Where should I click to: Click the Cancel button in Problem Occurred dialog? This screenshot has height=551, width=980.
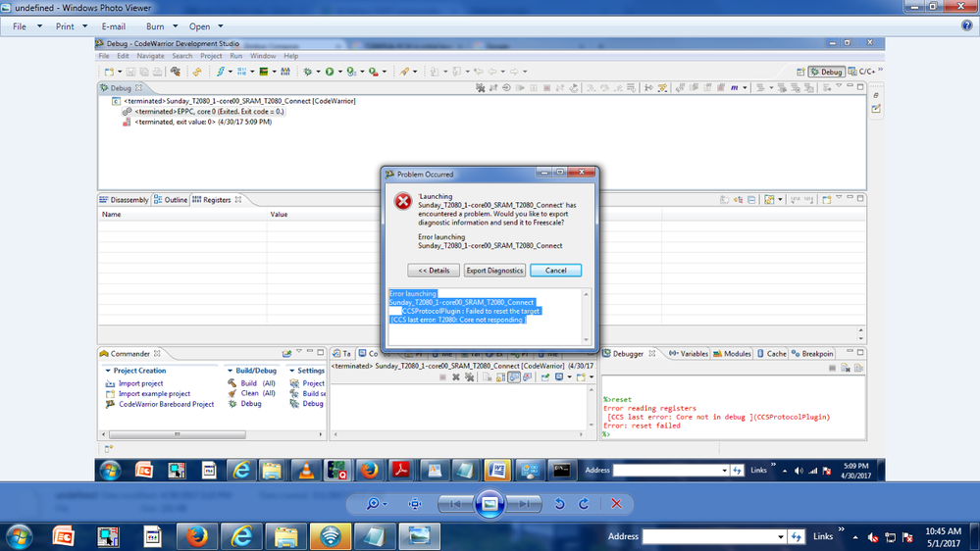[x=555, y=271]
